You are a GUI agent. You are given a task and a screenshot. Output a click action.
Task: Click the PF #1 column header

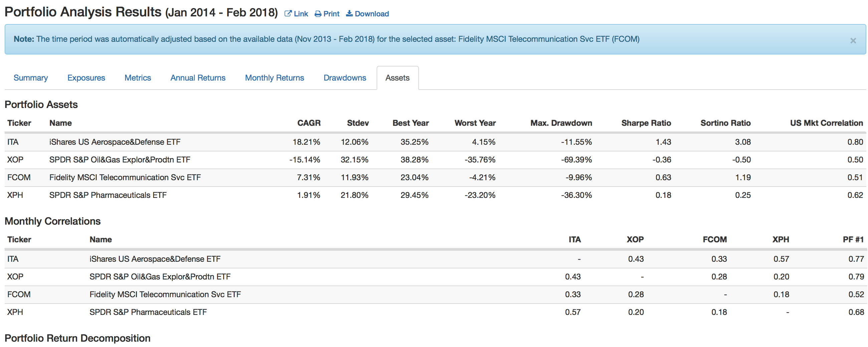853,239
